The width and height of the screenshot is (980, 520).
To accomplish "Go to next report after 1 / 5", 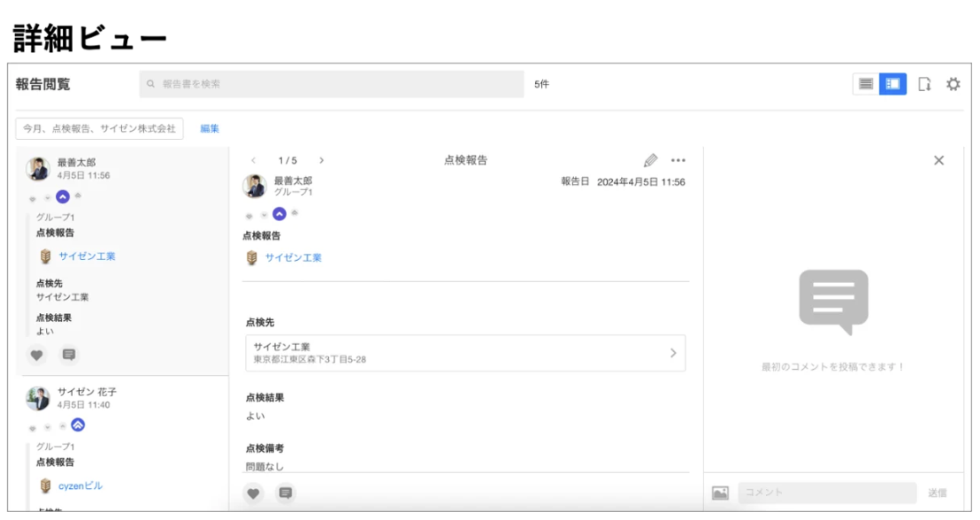I will click(x=321, y=161).
